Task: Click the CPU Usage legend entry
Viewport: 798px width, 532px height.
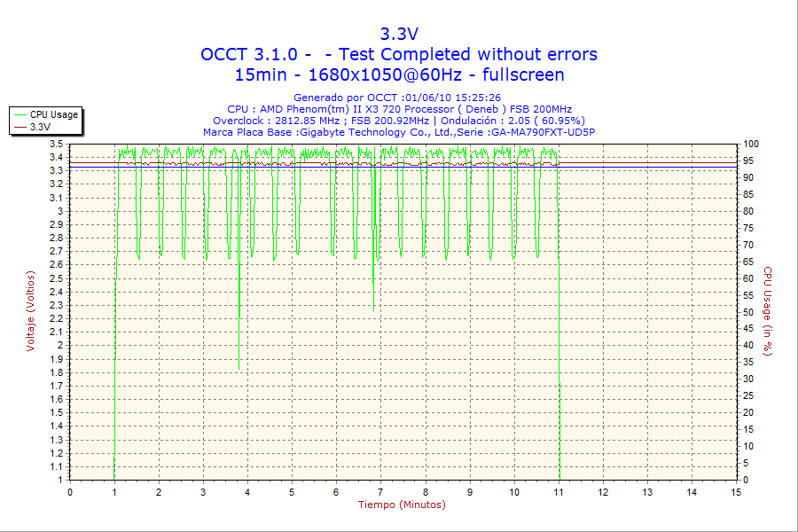Action: click(x=53, y=114)
